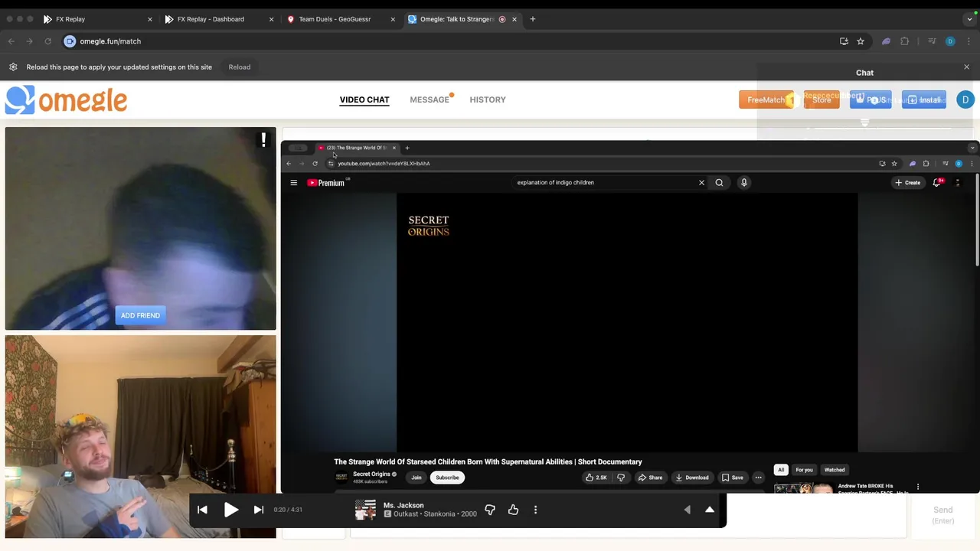Click the FreeMatch button
This screenshot has width=980, height=551.
[x=766, y=99]
